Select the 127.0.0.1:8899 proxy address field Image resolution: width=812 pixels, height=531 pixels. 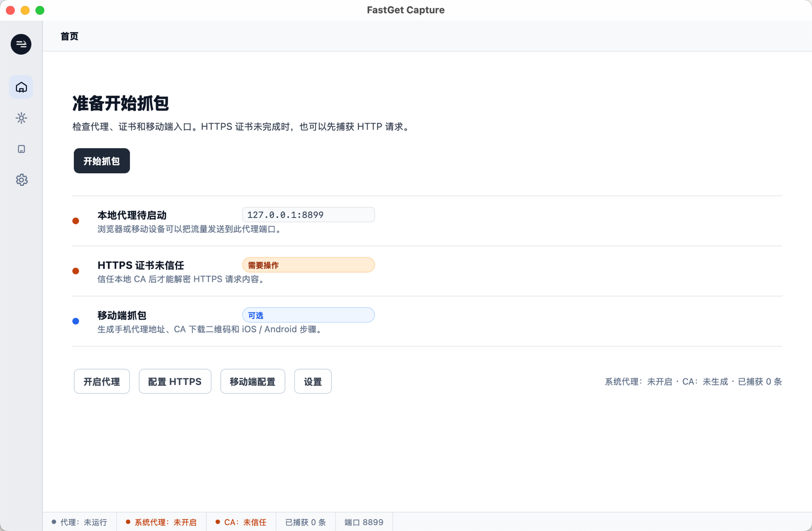point(308,215)
